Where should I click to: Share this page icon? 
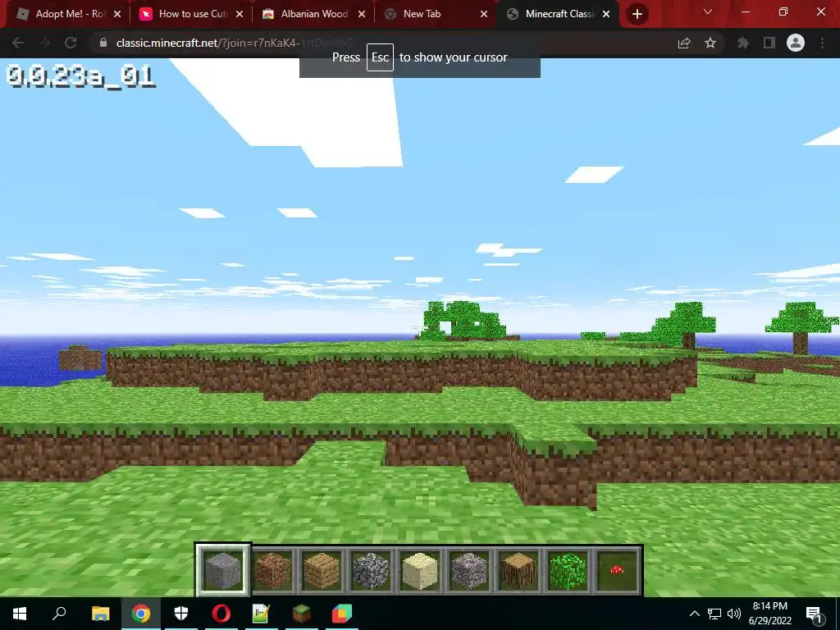tap(684, 43)
